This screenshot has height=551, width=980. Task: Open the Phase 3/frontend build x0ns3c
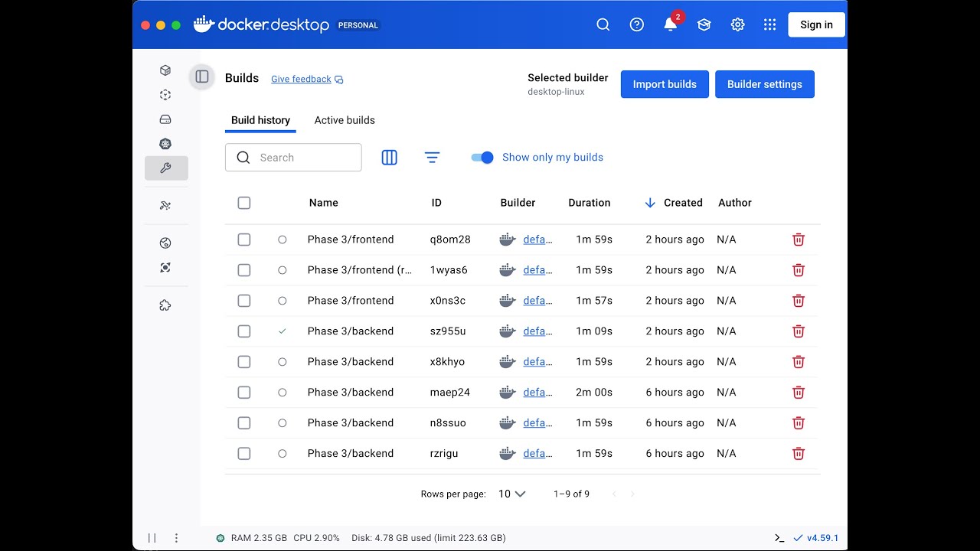click(351, 301)
